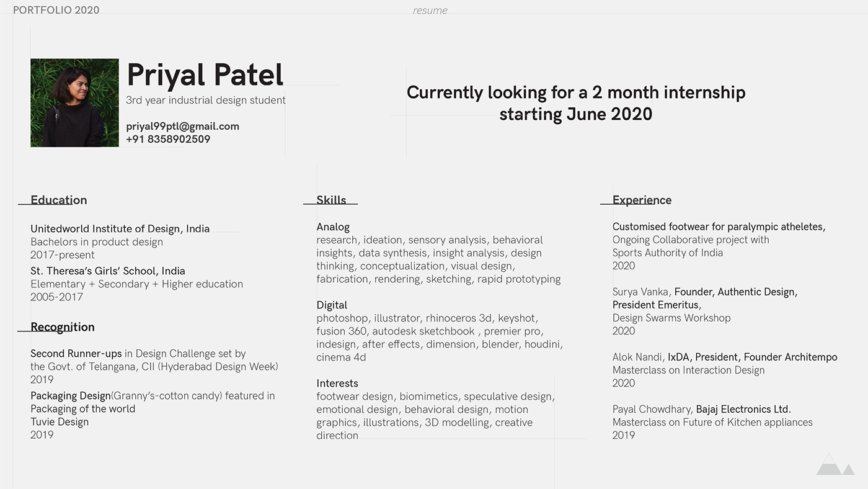Image resolution: width=868 pixels, height=489 pixels.
Task: Click the Interests subheading
Action: pyautogui.click(x=337, y=384)
